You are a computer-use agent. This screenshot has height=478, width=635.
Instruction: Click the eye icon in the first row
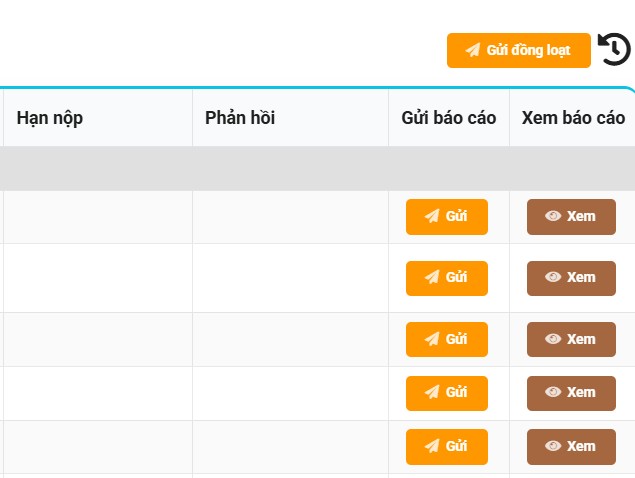[553, 216]
